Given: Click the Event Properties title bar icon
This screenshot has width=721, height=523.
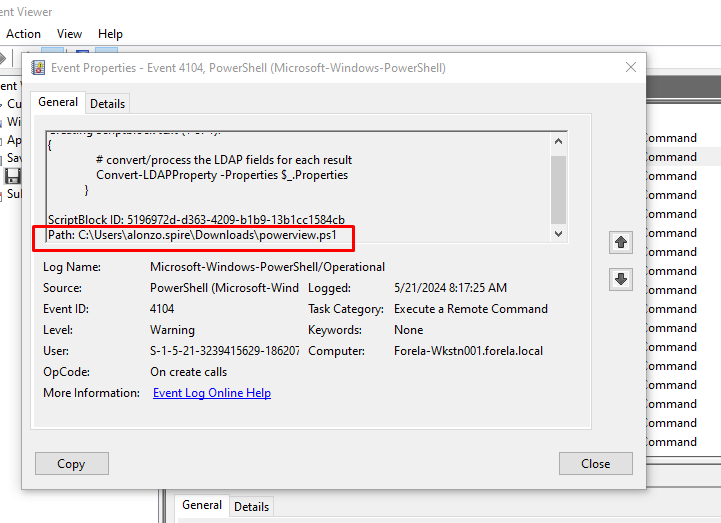Looking at the screenshot, I should tap(39, 68).
